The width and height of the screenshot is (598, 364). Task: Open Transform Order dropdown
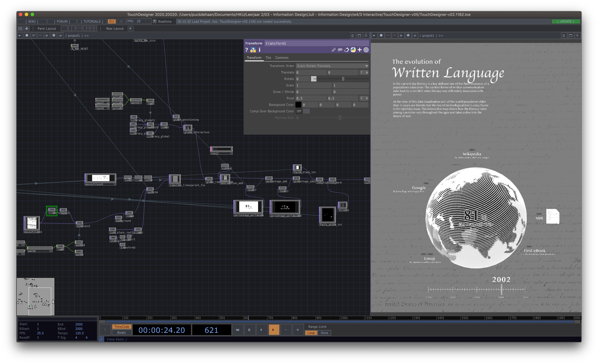[332, 66]
